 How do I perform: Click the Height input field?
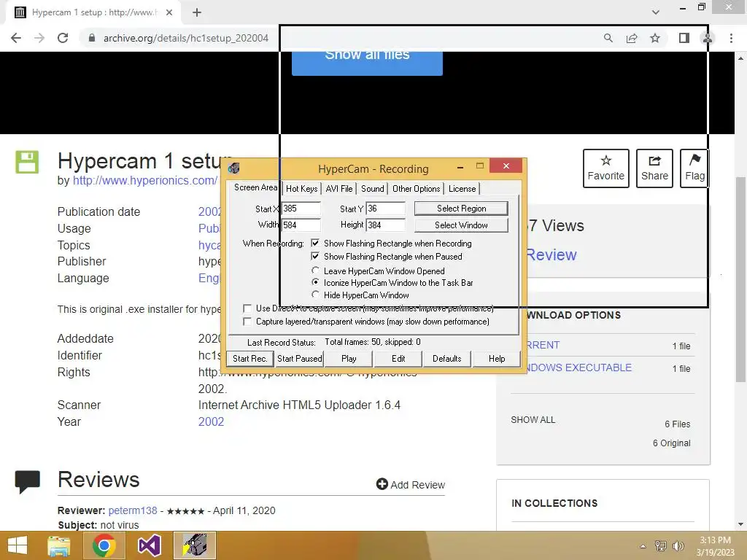tap(385, 225)
